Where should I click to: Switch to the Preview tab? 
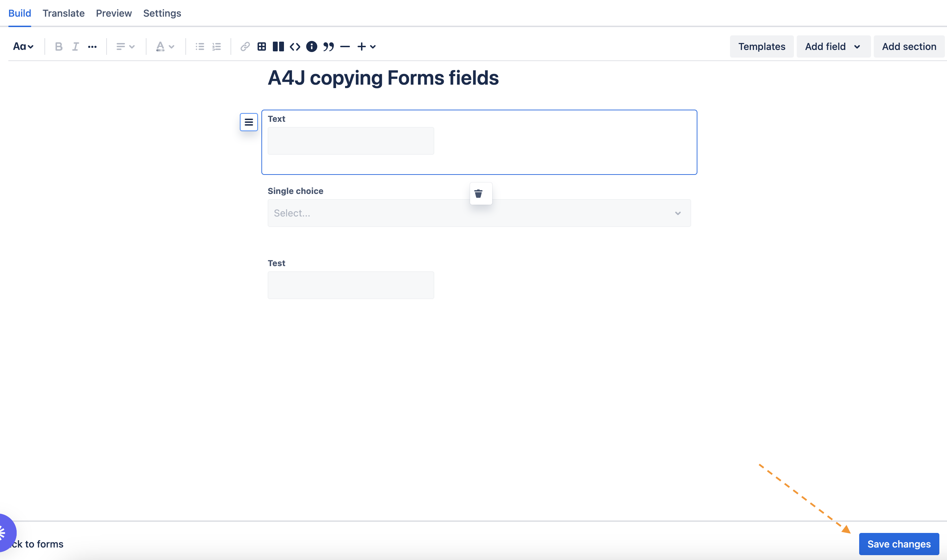point(114,13)
